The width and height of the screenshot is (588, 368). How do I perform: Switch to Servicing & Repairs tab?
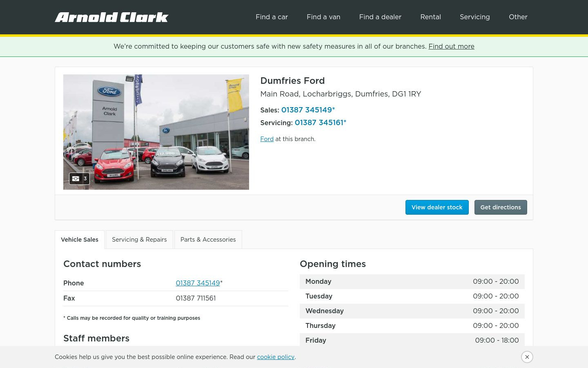139,240
